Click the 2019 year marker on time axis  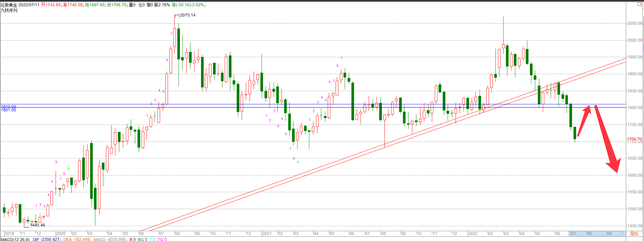click(9, 233)
